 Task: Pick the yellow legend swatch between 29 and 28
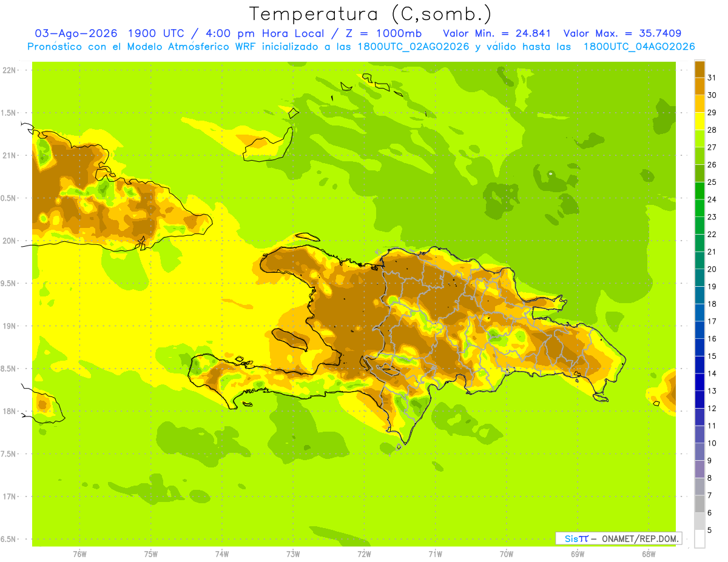[x=699, y=121]
